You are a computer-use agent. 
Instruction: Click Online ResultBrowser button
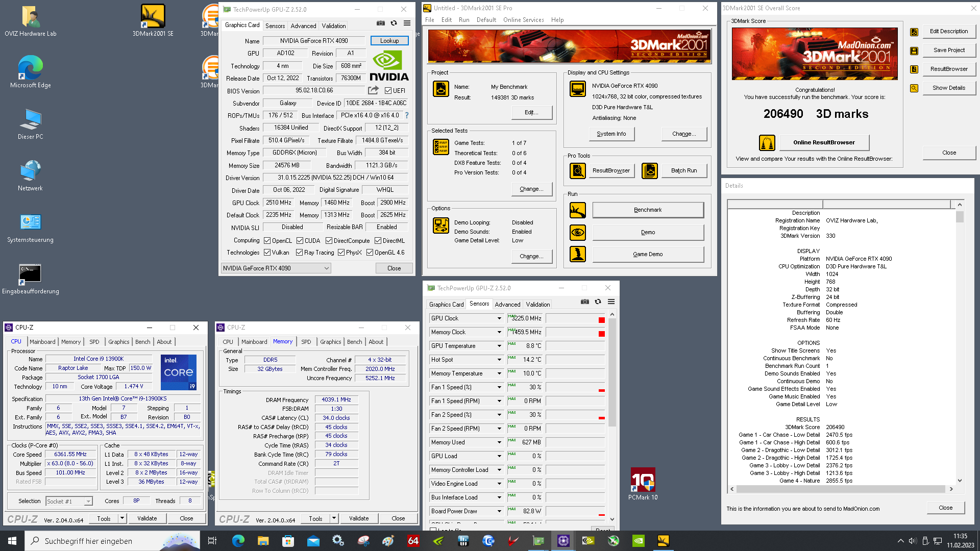click(x=824, y=143)
